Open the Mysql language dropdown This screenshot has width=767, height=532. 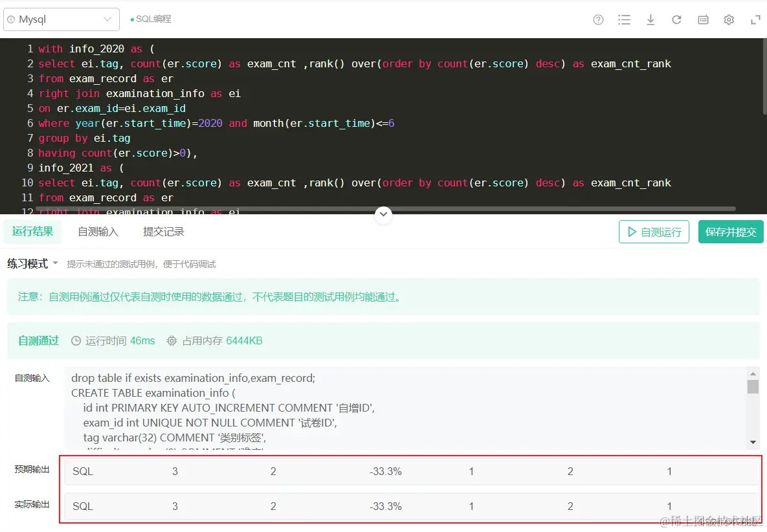(61, 19)
